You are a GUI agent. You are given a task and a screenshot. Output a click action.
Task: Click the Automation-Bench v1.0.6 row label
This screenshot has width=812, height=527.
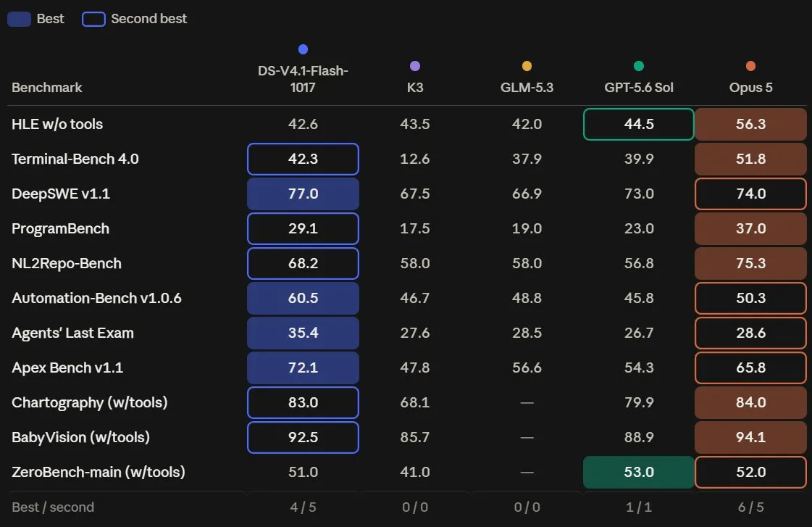click(96, 298)
